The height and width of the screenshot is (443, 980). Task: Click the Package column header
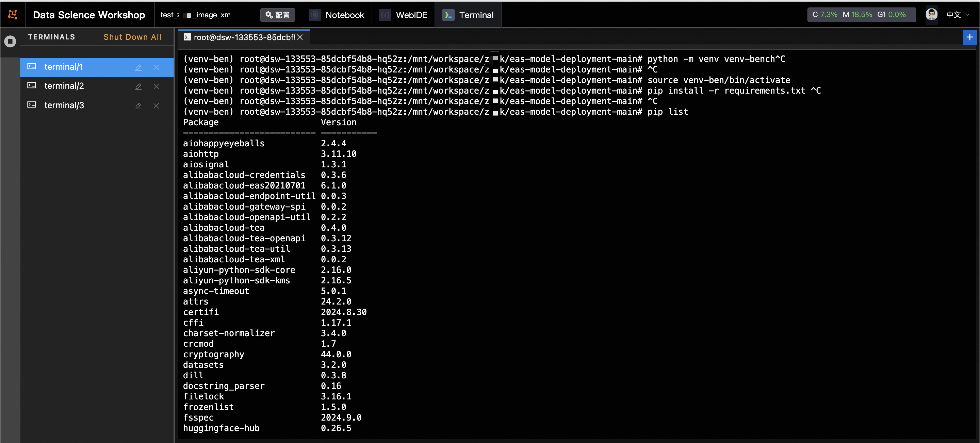pos(201,122)
